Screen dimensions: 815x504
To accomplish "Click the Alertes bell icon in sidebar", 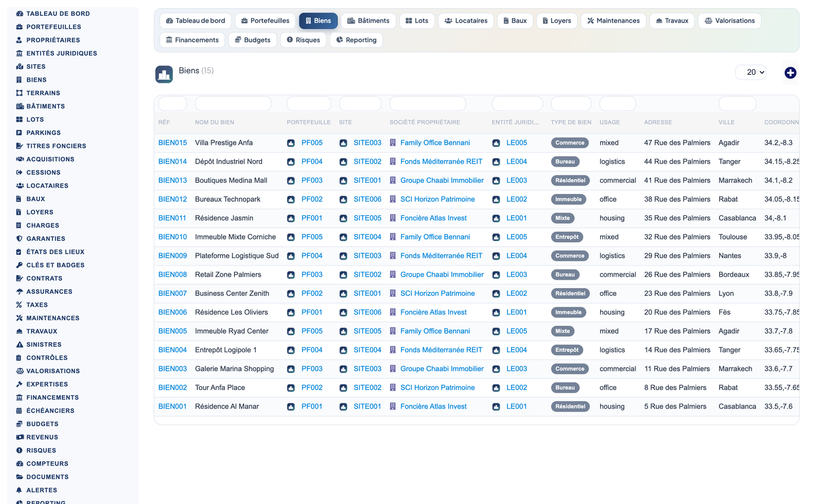I will 20,490.
